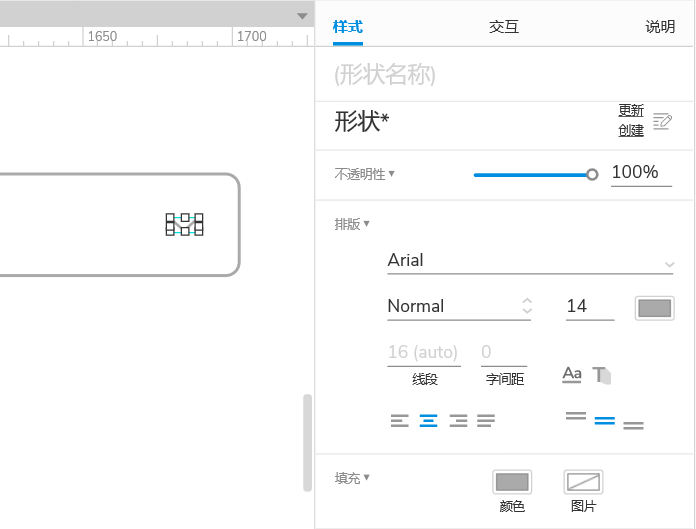Expand the 不透明性 section arrow
Screen dimensions: 696x529
point(392,174)
